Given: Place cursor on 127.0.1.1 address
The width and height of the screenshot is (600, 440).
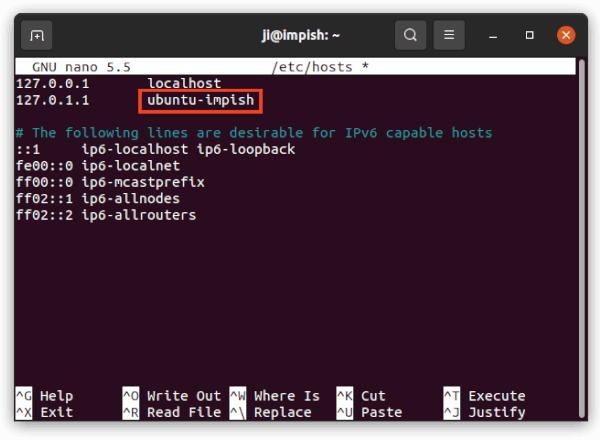Looking at the screenshot, I should (52, 100).
